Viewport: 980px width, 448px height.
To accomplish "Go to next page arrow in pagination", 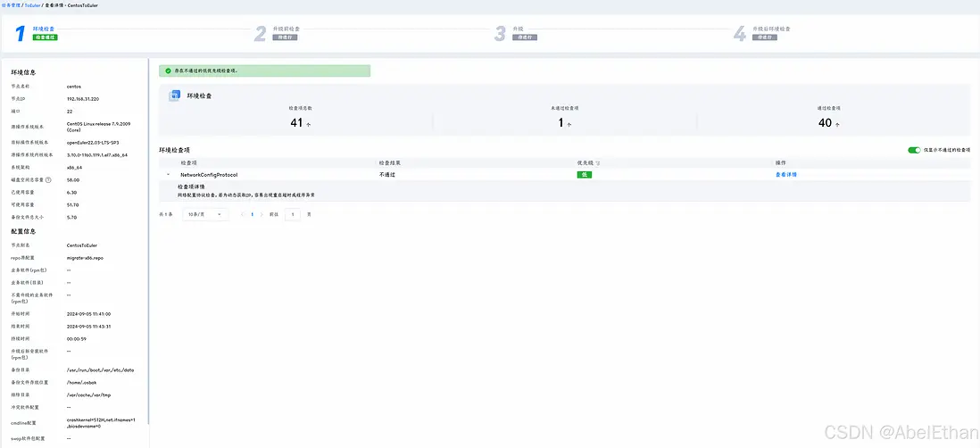I will [x=263, y=214].
